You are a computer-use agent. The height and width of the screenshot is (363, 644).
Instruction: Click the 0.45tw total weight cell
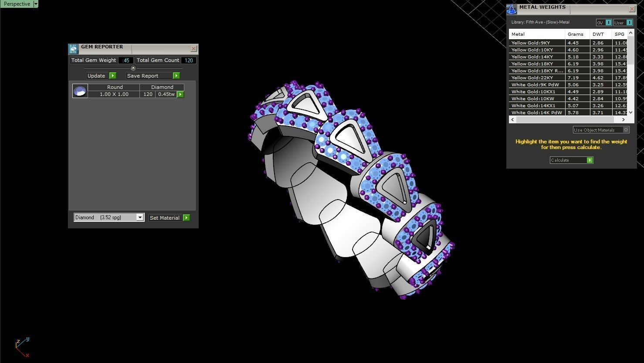point(166,94)
